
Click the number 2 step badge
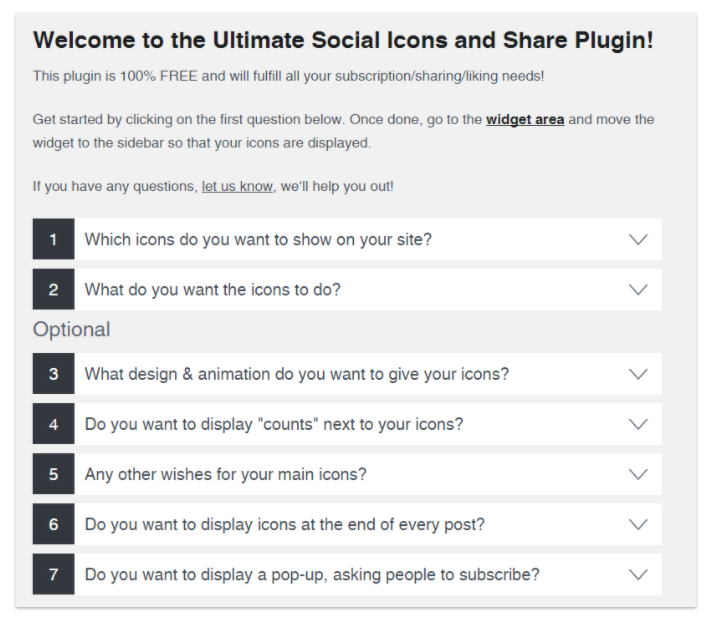point(53,290)
